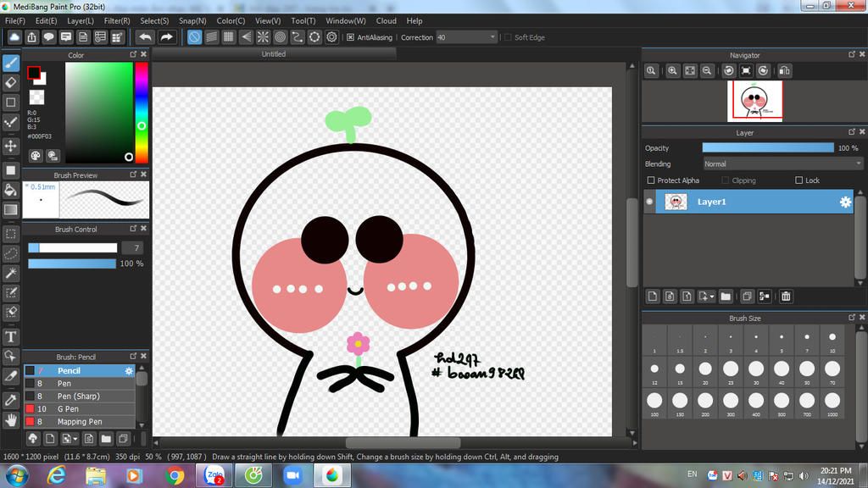The image size is (868, 488).
Task: Select the Pencil brush
Action: [79, 371]
